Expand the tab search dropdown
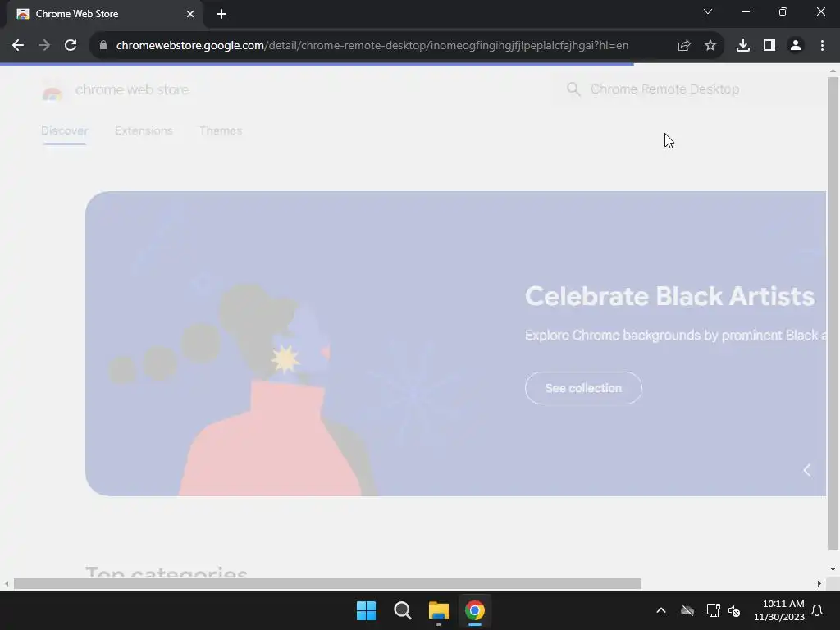Image resolution: width=840 pixels, height=630 pixels. click(x=708, y=11)
